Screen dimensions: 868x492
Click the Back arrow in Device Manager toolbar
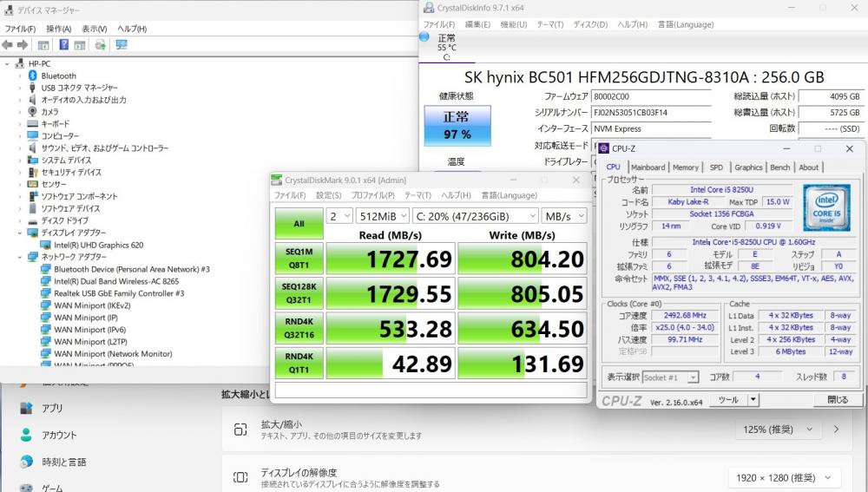pyautogui.click(x=7, y=45)
